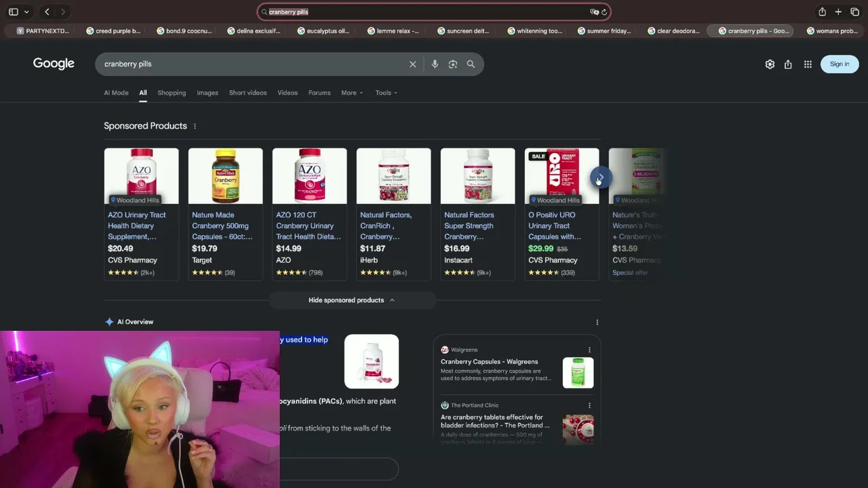Click the Google logo
This screenshot has height=488, width=868.
tap(54, 64)
